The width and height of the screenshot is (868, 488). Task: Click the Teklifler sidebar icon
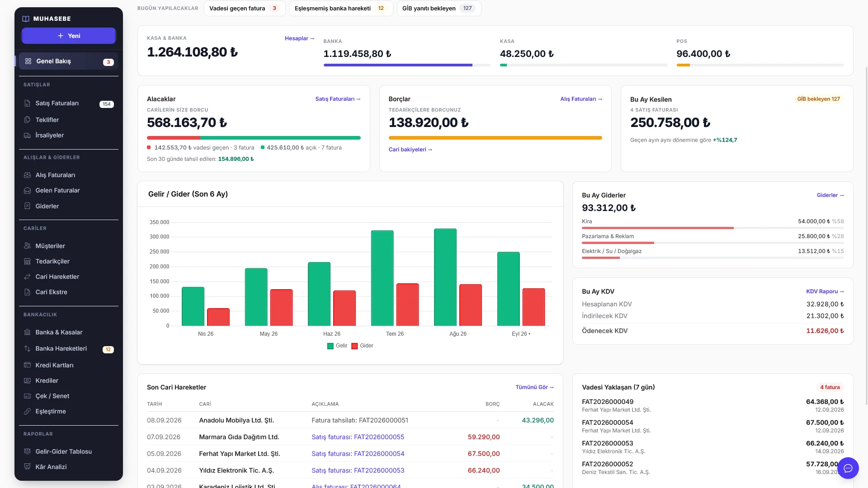(x=27, y=120)
